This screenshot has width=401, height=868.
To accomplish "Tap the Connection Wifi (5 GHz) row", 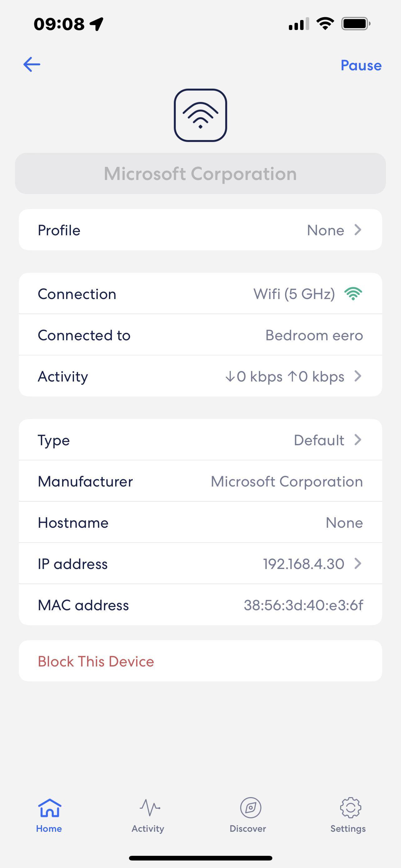I will pyautogui.click(x=200, y=294).
